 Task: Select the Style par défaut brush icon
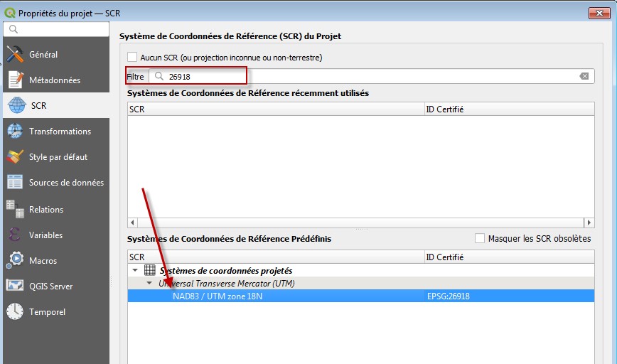pos(15,156)
